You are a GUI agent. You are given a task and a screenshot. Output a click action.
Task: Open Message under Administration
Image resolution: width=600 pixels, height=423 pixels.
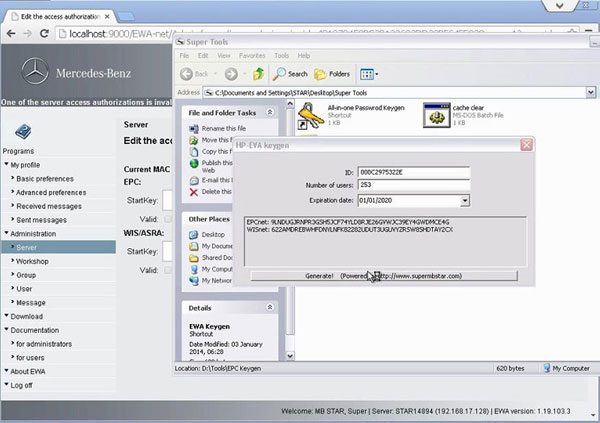(x=31, y=302)
